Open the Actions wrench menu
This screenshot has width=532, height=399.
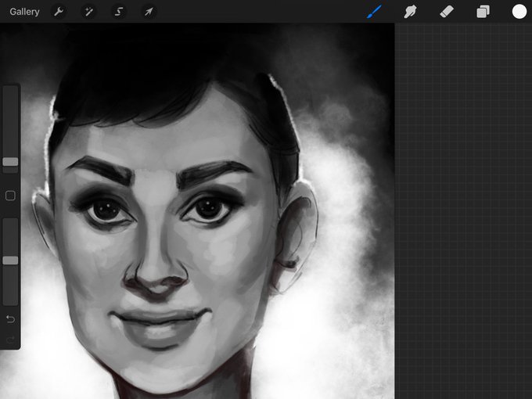pyautogui.click(x=59, y=12)
